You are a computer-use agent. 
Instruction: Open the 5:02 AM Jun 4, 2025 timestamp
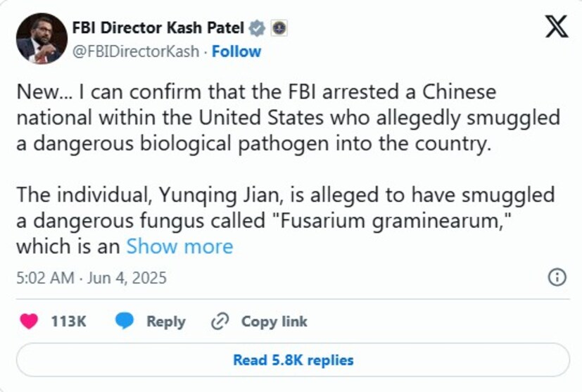click(91, 277)
